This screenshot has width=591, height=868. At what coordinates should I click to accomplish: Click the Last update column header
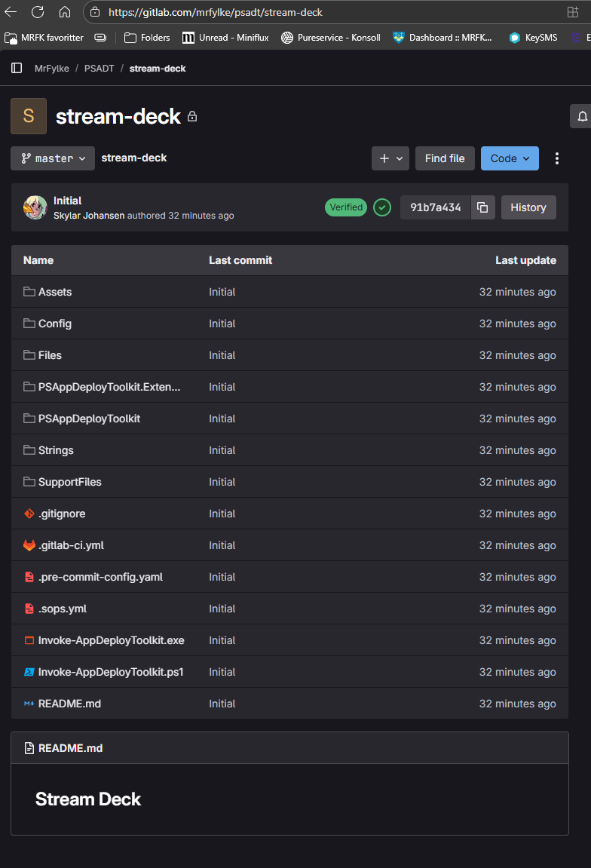click(525, 260)
